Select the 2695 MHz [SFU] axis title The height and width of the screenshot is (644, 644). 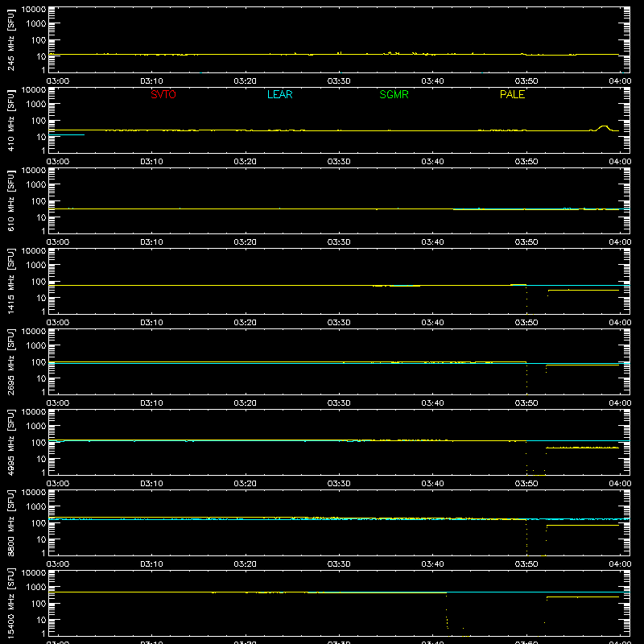(10, 361)
